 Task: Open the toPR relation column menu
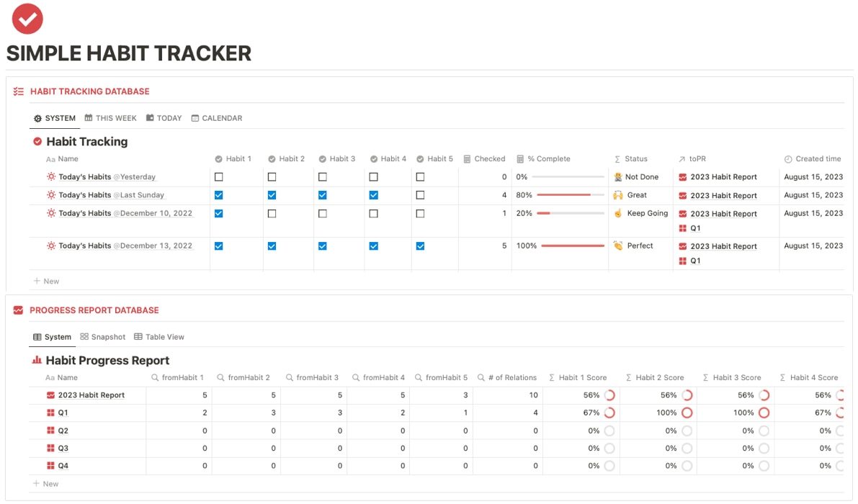(694, 159)
